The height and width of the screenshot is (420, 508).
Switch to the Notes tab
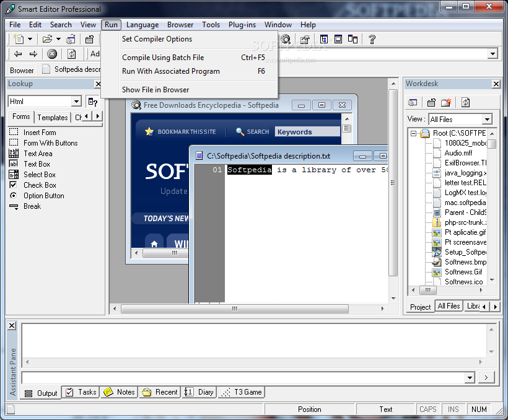click(119, 392)
